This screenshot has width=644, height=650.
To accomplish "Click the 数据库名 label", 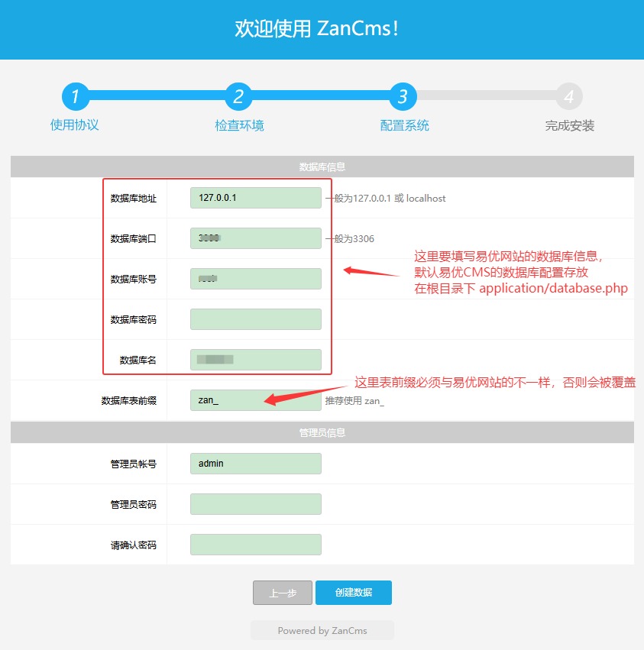I will pos(138,361).
